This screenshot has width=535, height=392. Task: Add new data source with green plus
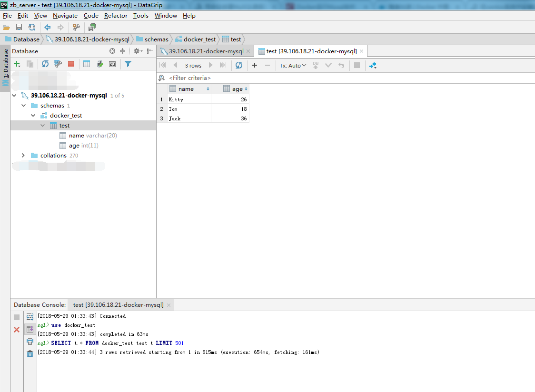pyautogui.click(x=17, y=64)
